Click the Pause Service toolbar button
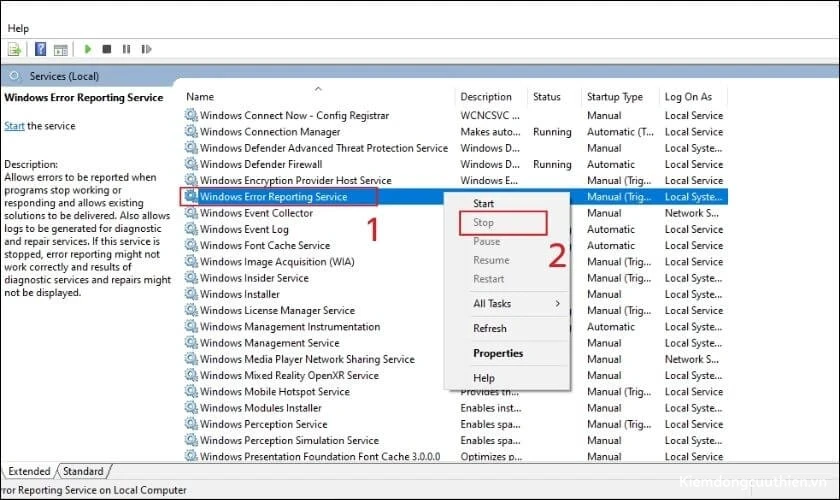Image resolution: width=840 pixels, height=500 pixels. (x=126, y=49)
